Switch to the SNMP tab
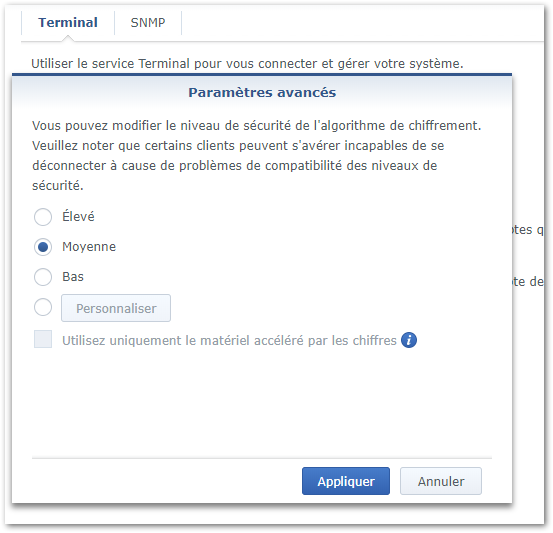This screenshot has width=553, height=533. (x=148, y=23)
